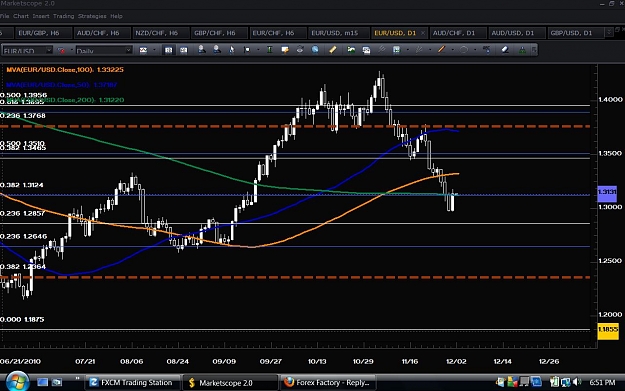Image resolution: width=625 pixels, height=391 pixels.
Task: Switch to EUR/USD, m15 chart tab
Action: (x=338, y=33)
